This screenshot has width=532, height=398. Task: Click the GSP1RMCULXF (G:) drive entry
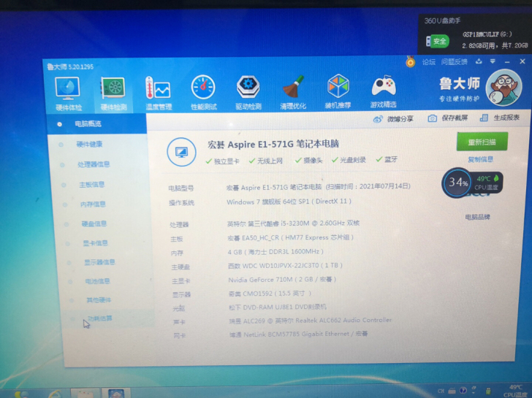tap(487, 34)
